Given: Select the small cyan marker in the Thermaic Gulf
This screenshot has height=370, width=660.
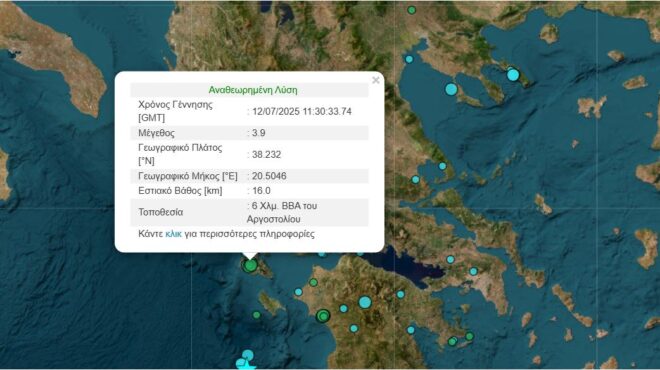Looking at the screenshot, I should tap(409, 59).
